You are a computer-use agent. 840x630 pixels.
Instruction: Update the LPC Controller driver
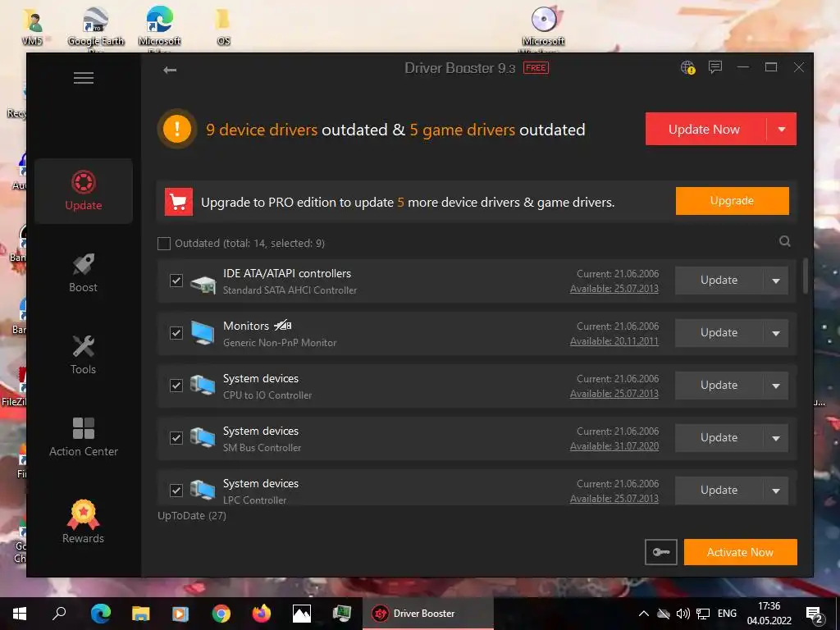[719, 491]
